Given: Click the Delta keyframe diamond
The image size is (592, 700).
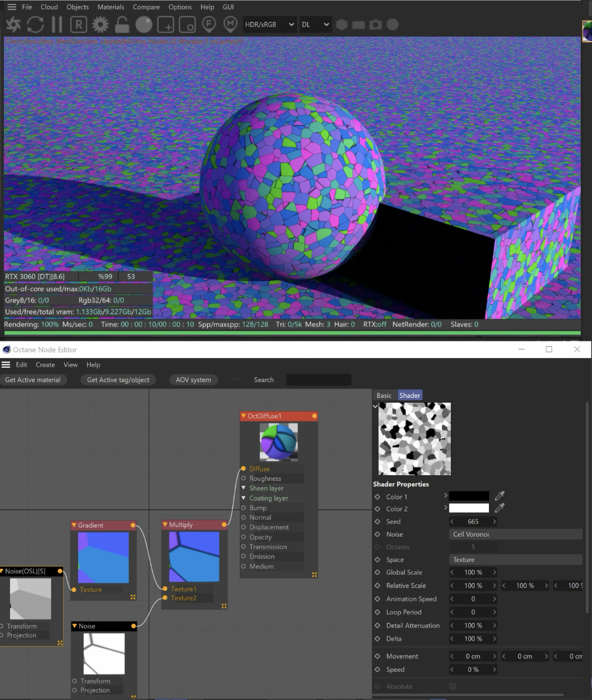Looking at the screenshot, I should (x=378, y=639).
